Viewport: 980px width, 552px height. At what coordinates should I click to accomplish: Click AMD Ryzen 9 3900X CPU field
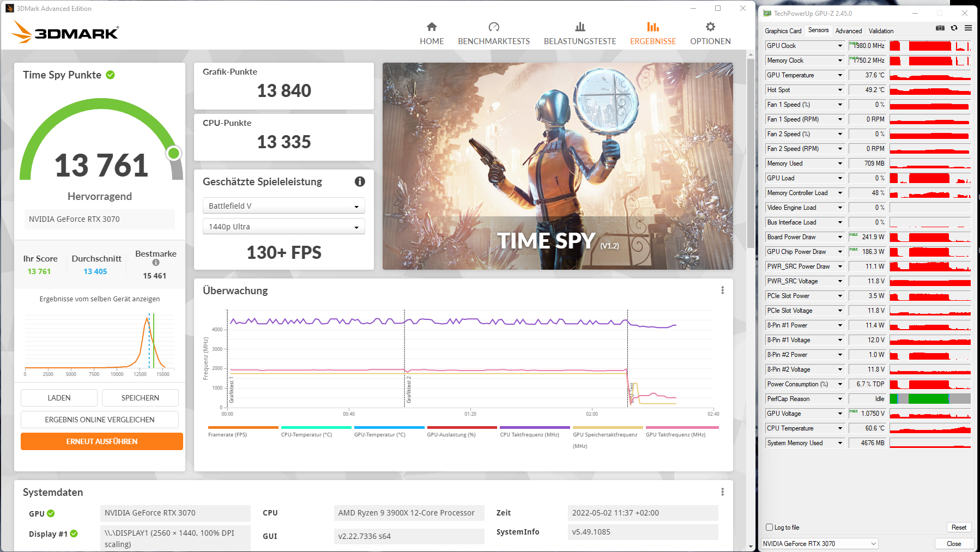409,513
